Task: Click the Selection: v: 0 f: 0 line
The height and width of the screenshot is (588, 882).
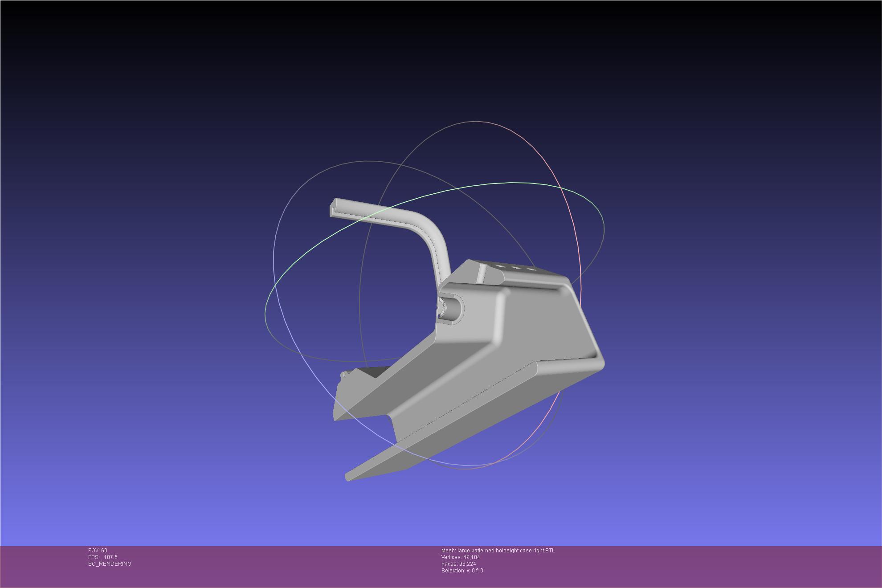Action: point(462,571)
